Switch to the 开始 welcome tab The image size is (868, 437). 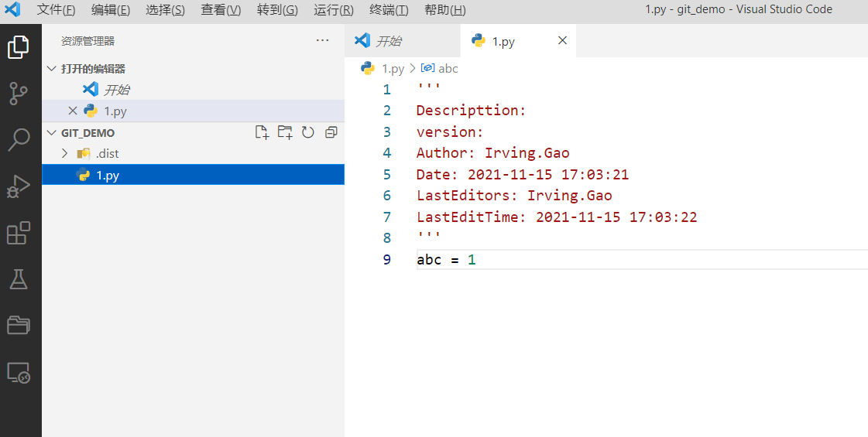[403, 40]
